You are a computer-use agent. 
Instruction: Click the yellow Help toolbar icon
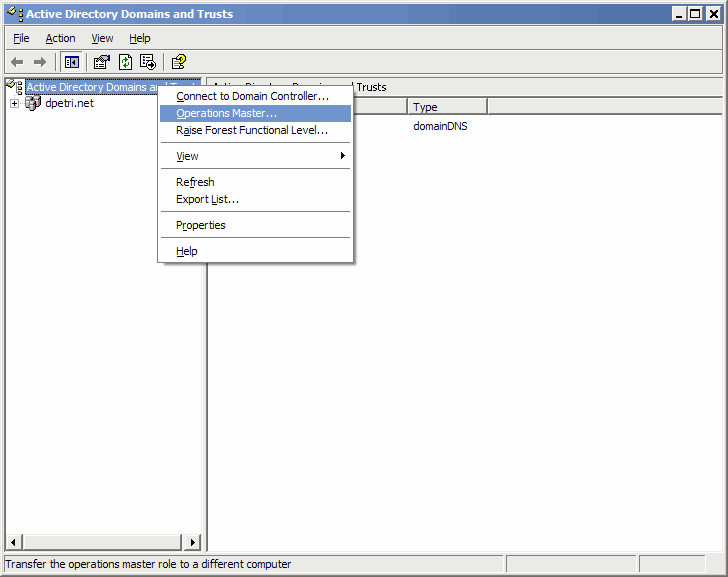click(179, 62)
